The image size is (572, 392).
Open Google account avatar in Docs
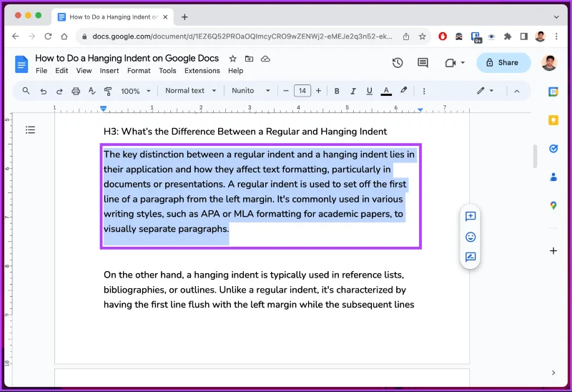[x=548, y=63]
